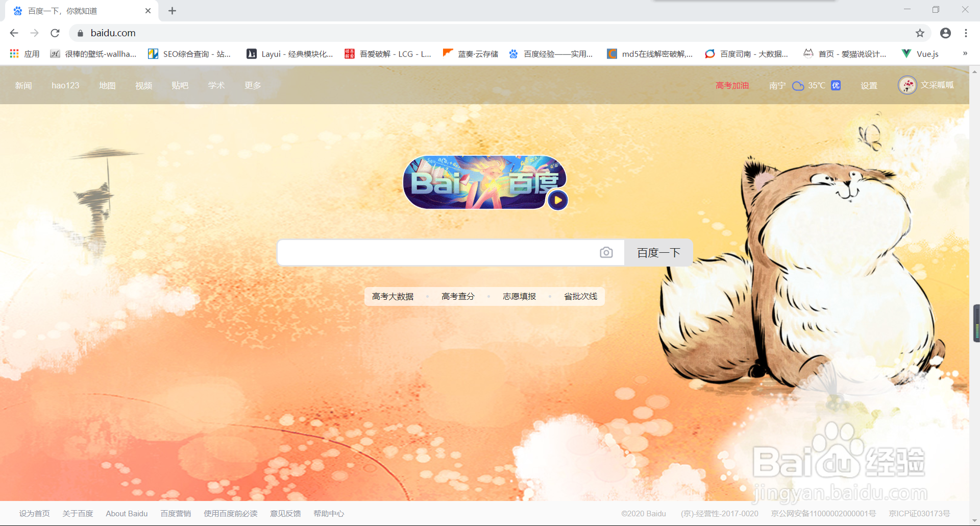This screenshot has width=980, height=526.
Task: Open SEO综合查询 bookmark
Action: tap(189, 54)
